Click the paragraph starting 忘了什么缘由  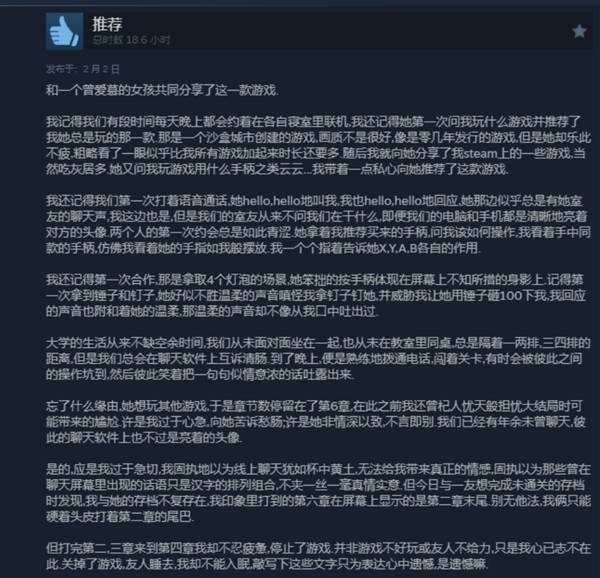pos(316,422)
